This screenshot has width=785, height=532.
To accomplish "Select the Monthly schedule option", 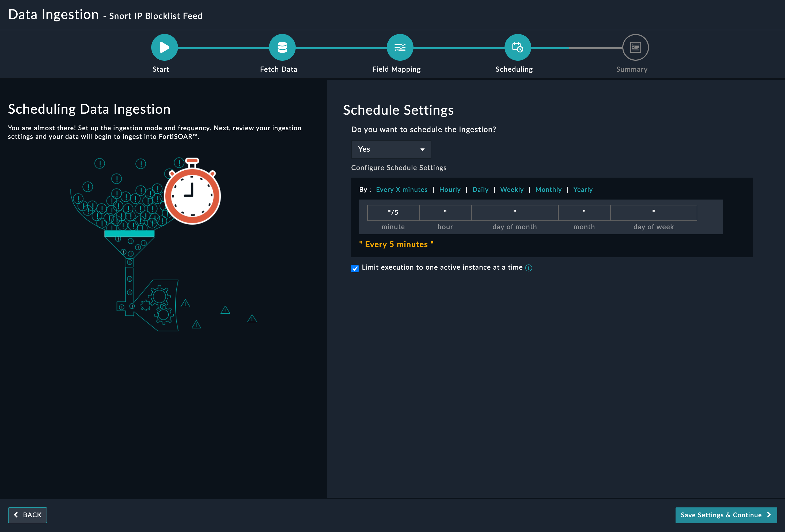I will pyautogui.click(x=548, y=189).
